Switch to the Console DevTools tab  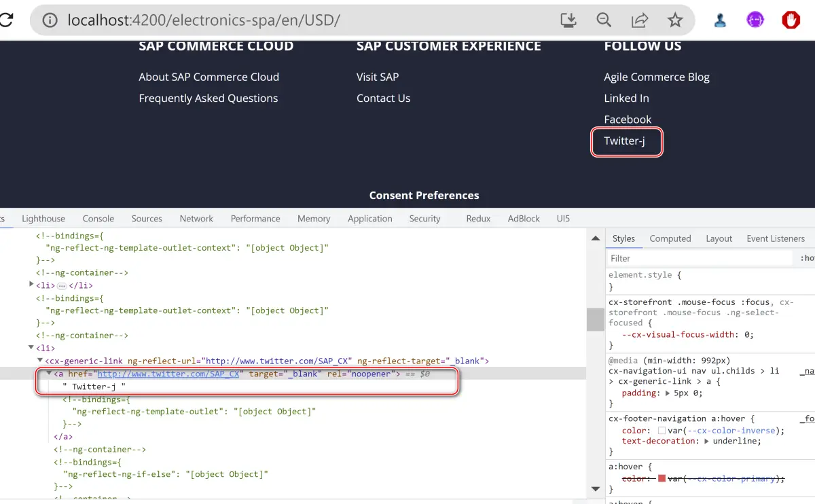[98, 218]
